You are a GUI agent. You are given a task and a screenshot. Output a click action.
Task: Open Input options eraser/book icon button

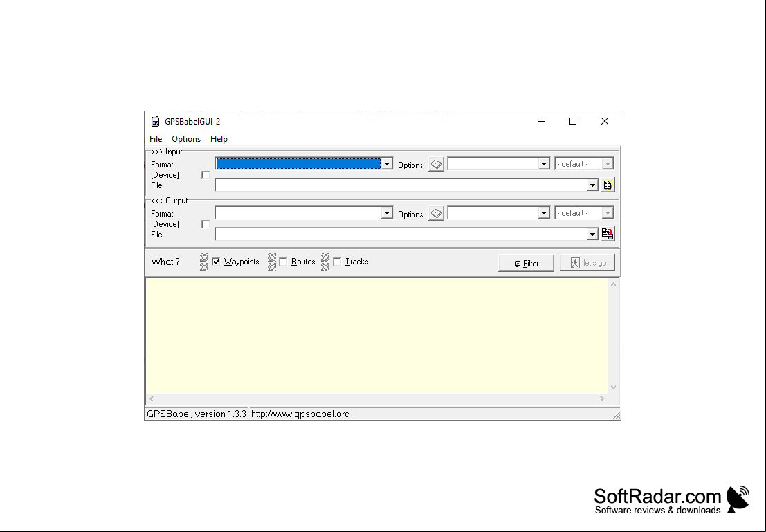[436, 164]
